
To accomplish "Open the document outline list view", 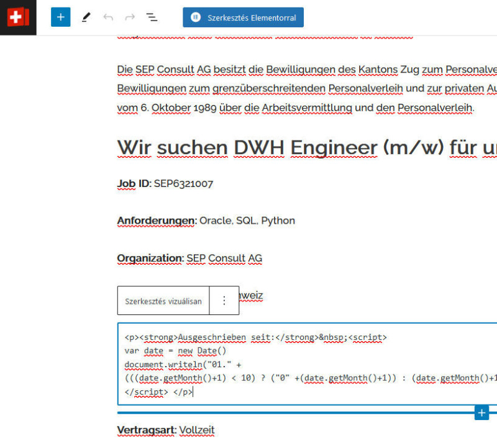I will [x=152, y=17].
